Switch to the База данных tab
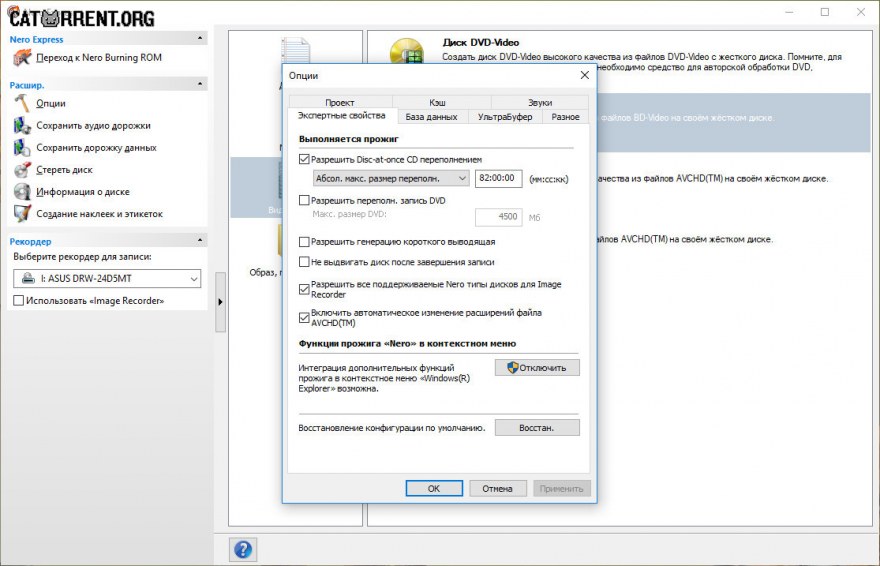 (431, 117)
